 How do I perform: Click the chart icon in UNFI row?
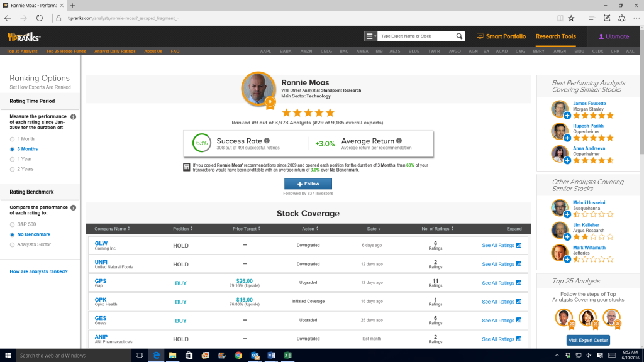tap(519, 264)
